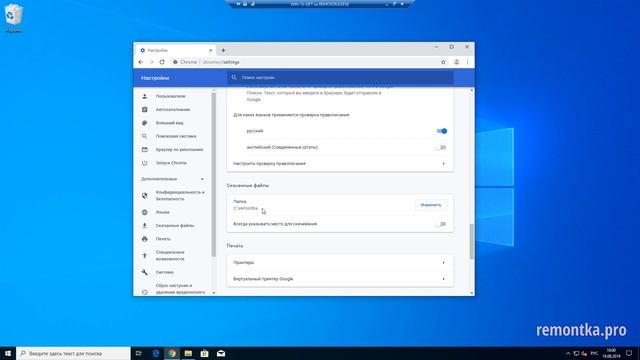Open Запуск Chrome section via power icon
Viewport: 640px width, 360px height.
pos(144,163)
